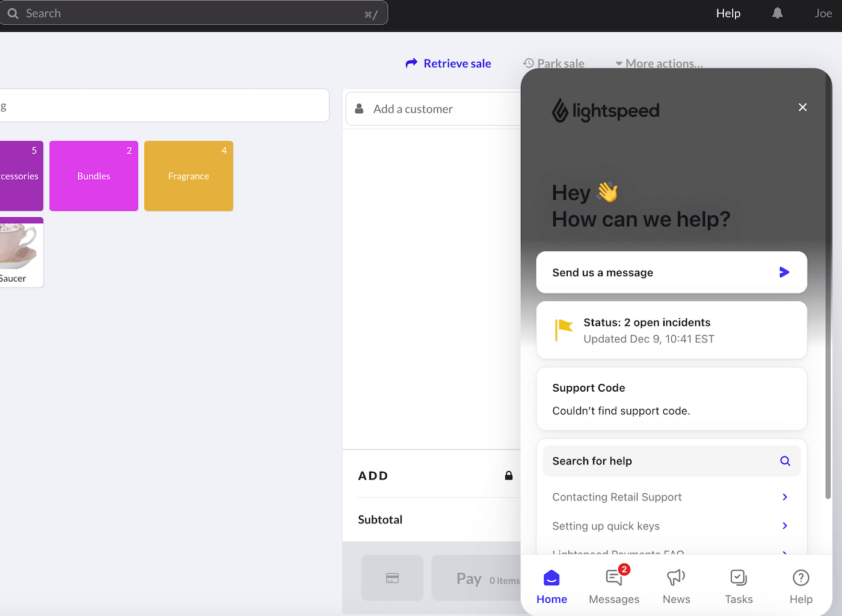842x616 pixels.
Task: Click the Saucer product thumbnail
Action: click(21, 252)
